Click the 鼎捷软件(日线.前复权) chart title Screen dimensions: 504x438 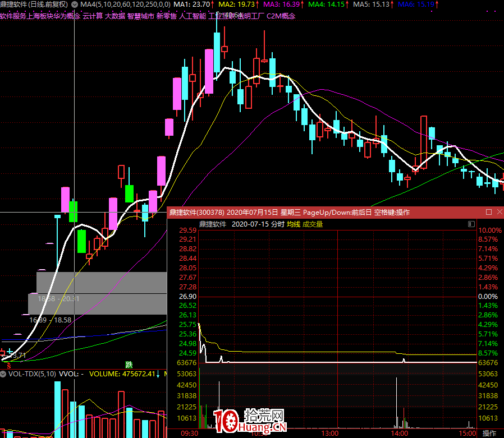click(x=34, y=4)
